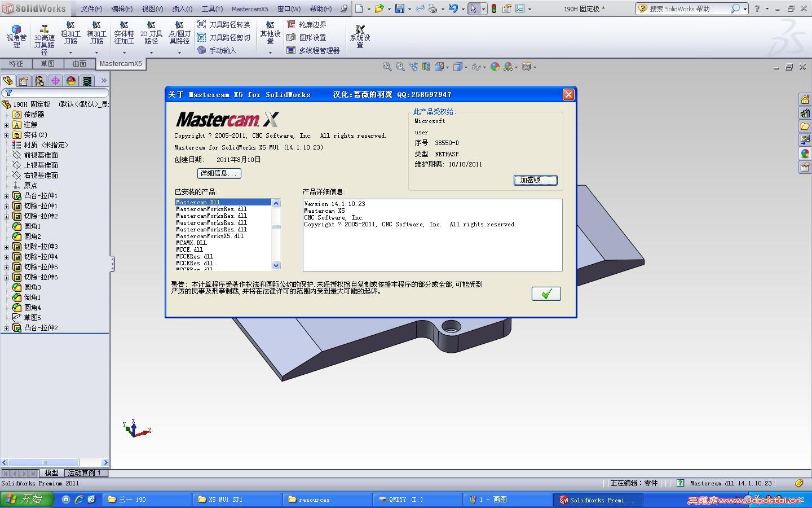This screenshot has width=812, height=508.
Task: Open the 2D 刀具路径 toolpath tool
Action: coord(151,34)
